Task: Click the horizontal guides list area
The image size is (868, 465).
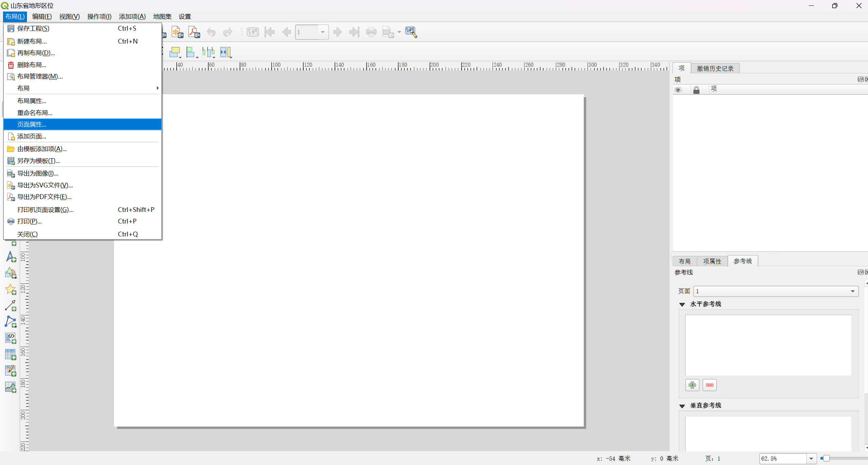Action: 768,345
